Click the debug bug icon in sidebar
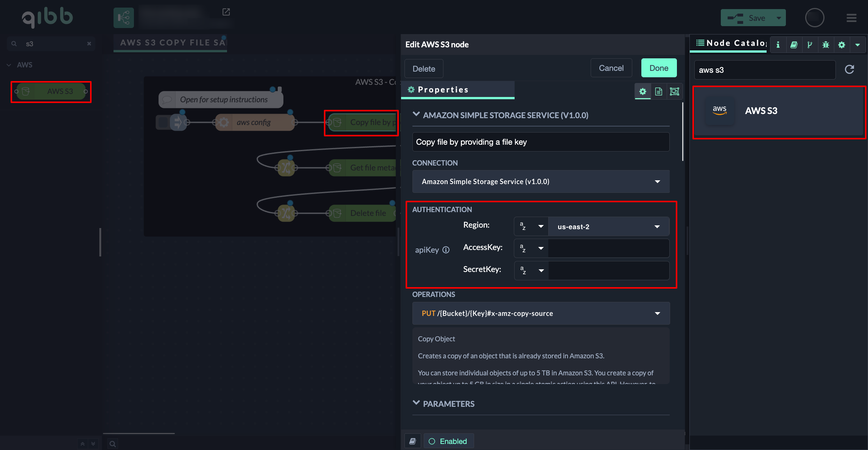868x450 pixels. (x=826, y=45)
